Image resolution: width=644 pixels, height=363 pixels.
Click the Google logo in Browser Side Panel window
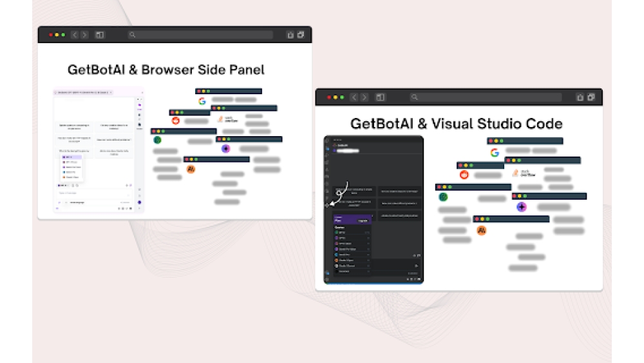pos(202,101)
